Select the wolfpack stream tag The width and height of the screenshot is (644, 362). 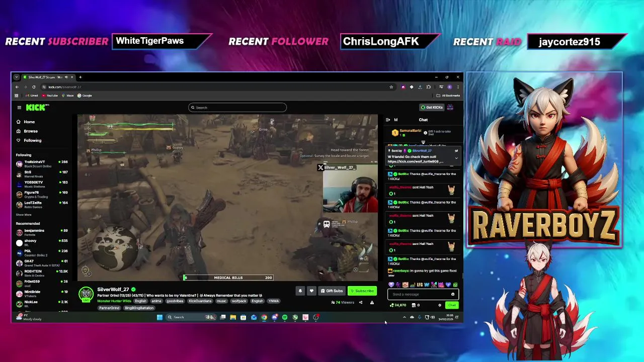tap(239, 301)
